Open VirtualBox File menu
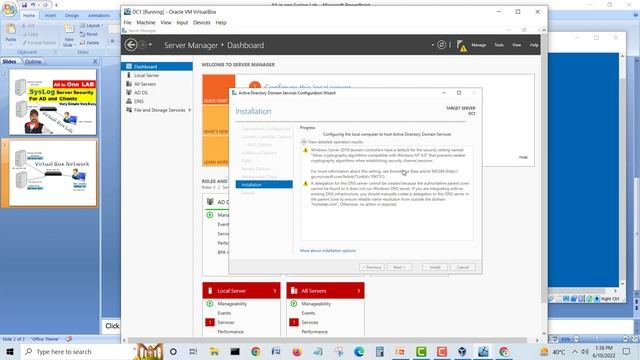This screenshot has width=640, height=360. click(x=127, y=22)
